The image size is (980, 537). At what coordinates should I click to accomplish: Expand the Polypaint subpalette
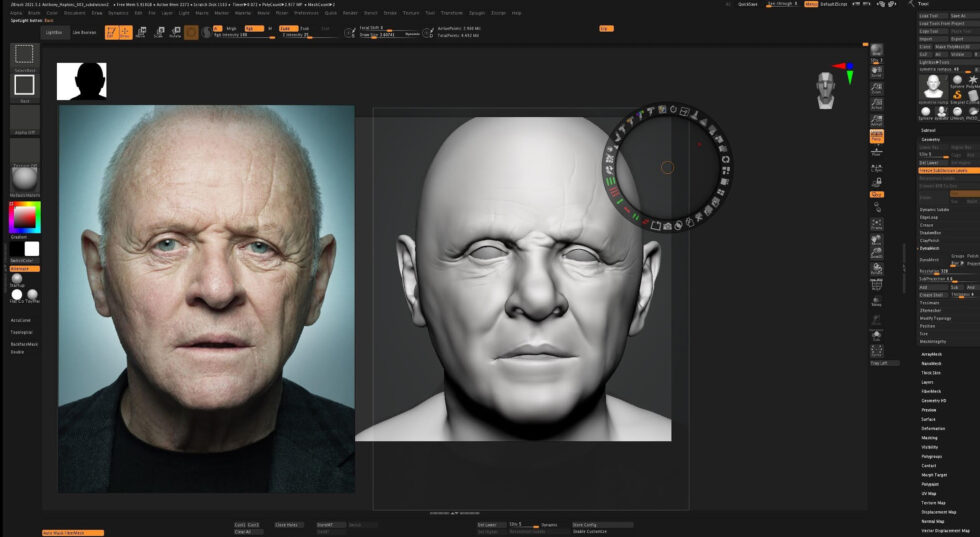tap(930, 484)
